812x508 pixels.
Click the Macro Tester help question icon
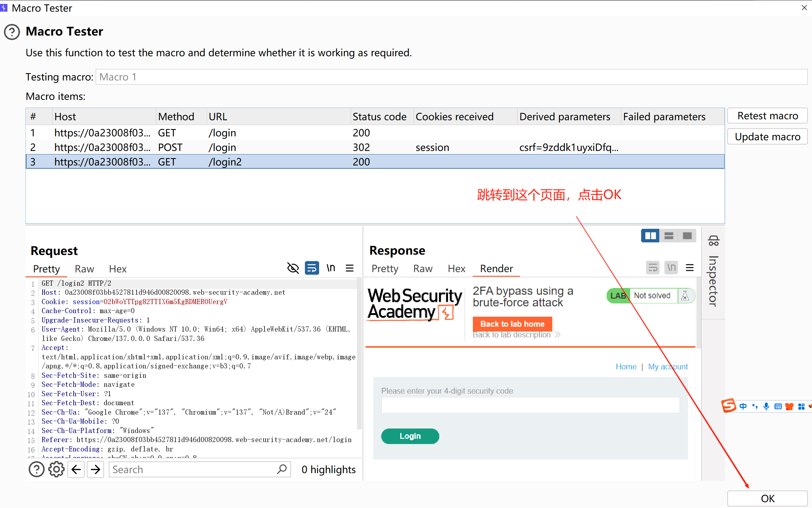[x=12, y=32]
